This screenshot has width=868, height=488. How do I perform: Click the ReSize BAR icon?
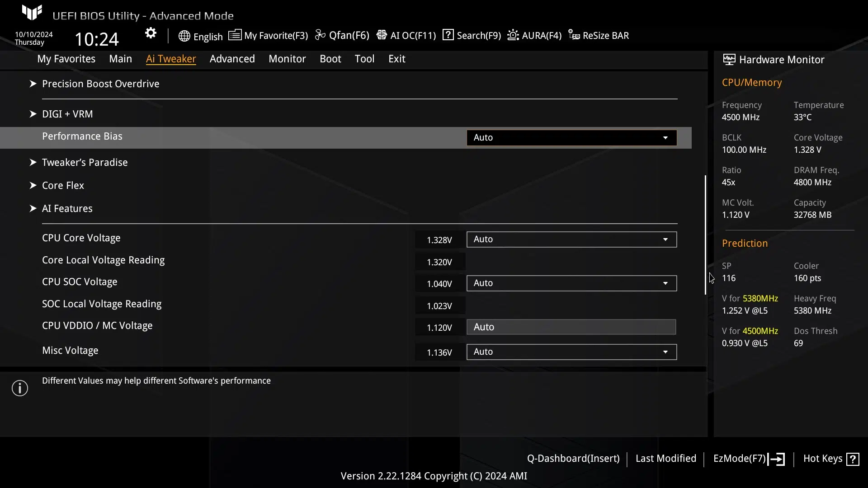click(574, 35)
